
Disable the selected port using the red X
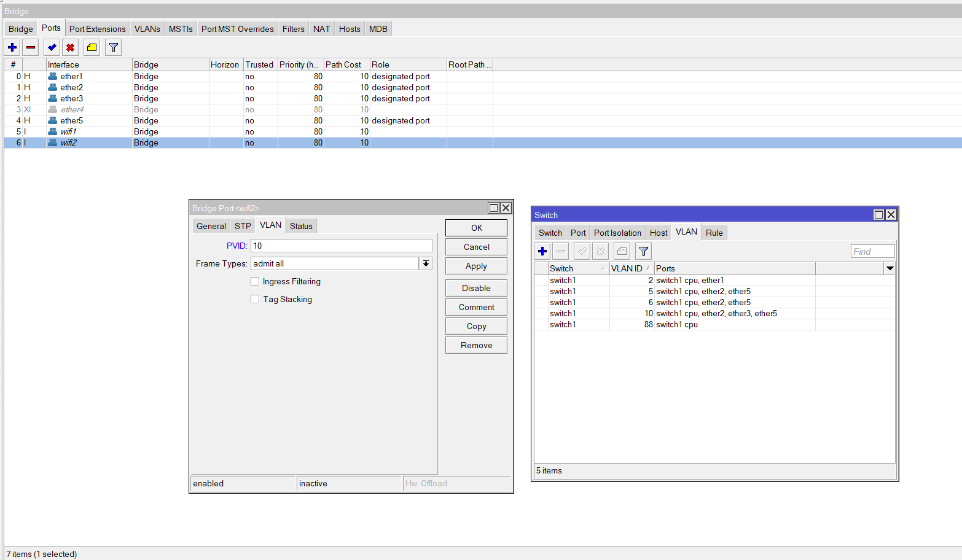70,47
